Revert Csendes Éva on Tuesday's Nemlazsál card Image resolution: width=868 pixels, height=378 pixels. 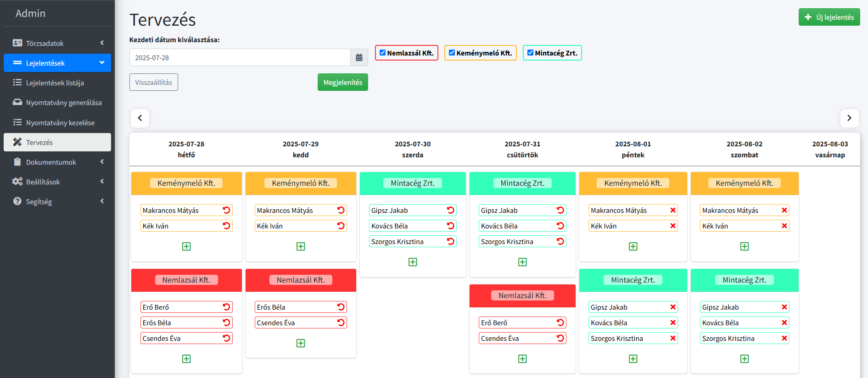tap(341, 322)
